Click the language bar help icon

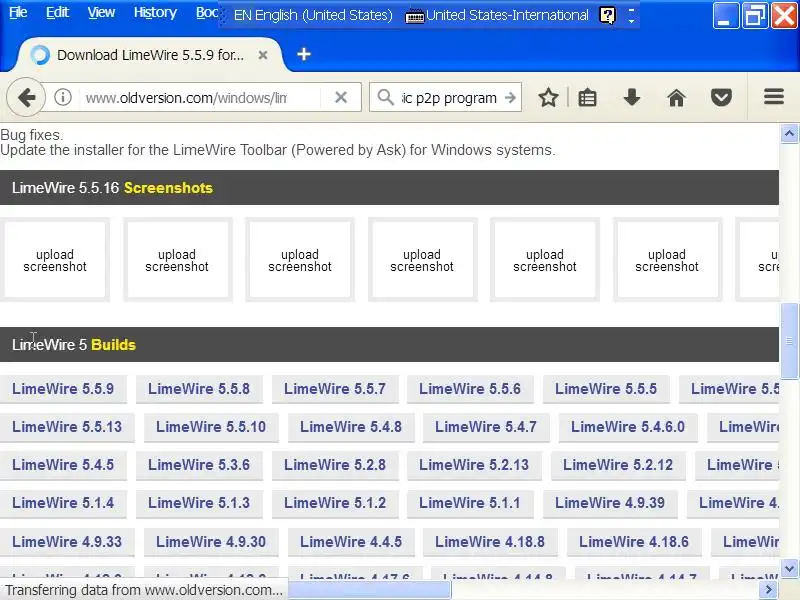pos(607,15)
